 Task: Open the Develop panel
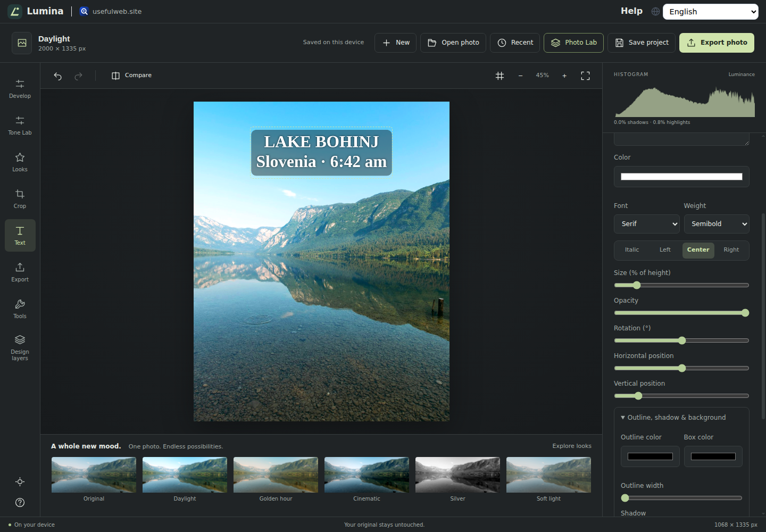click(x=20, y=89)
